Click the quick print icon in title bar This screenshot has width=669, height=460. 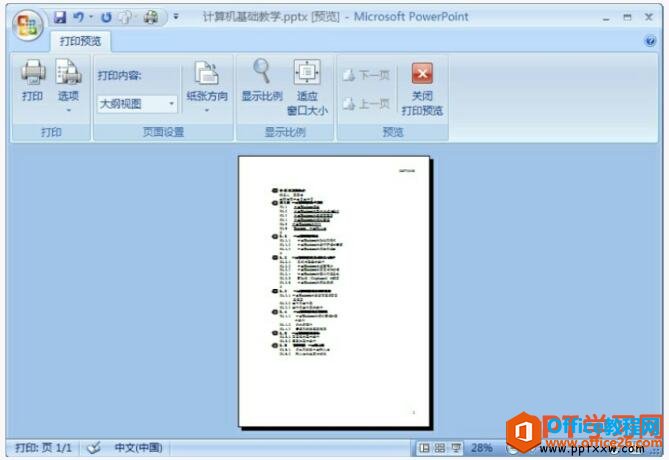[151, 17]
